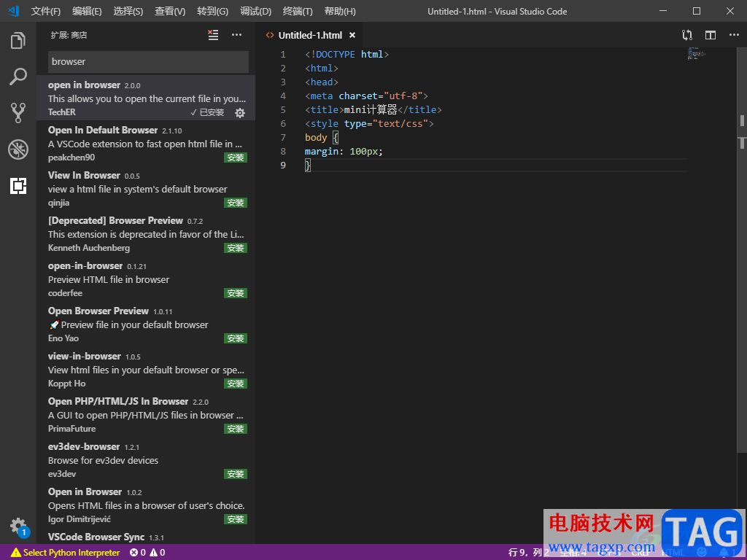This screenshot has height=560, width=747.
Task: Open the 帮助(H) menu
Action: click(x=340, y=11)
